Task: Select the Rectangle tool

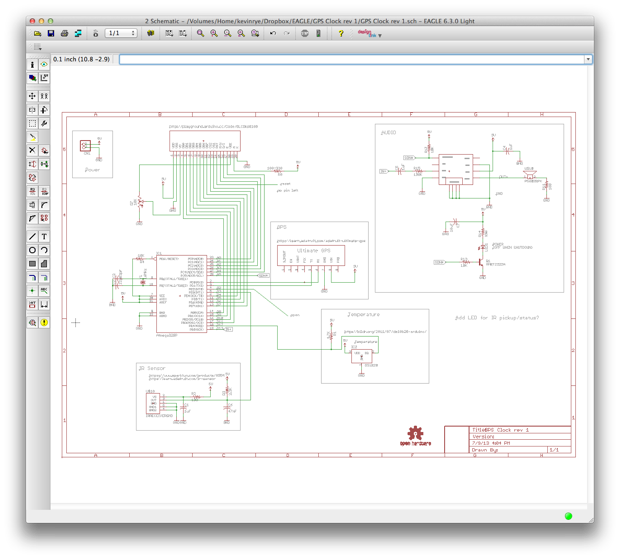Action: point(32,264)
